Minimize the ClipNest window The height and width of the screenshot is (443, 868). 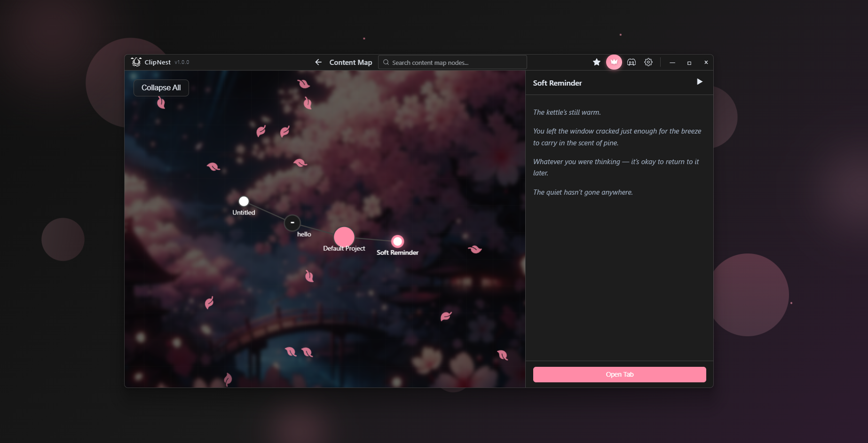[x=672, y=62]
